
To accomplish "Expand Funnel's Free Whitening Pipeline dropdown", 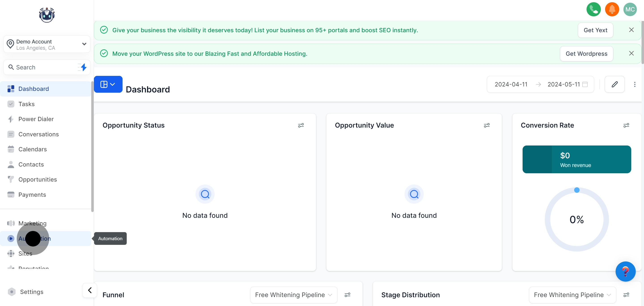I will tap(294, 295).
